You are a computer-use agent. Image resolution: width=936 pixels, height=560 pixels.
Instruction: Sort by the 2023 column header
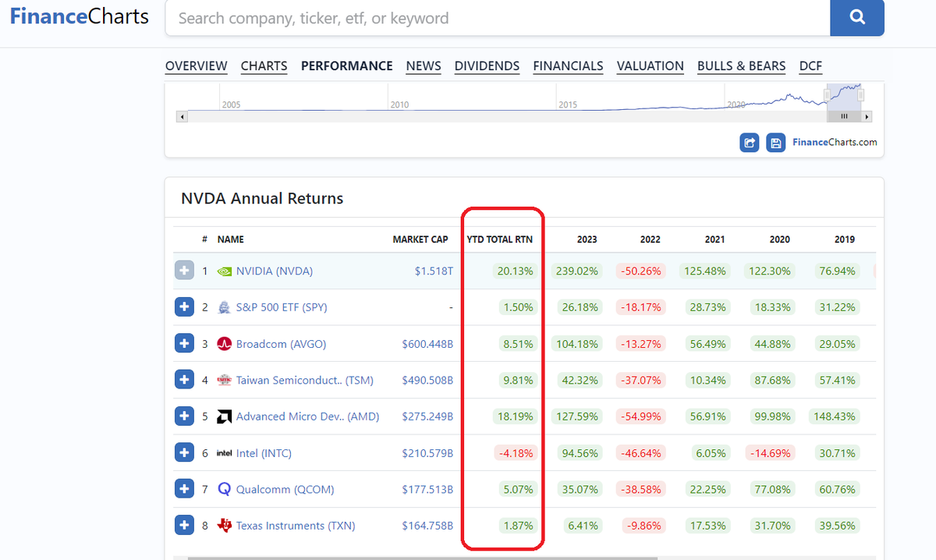click(587, 239)
